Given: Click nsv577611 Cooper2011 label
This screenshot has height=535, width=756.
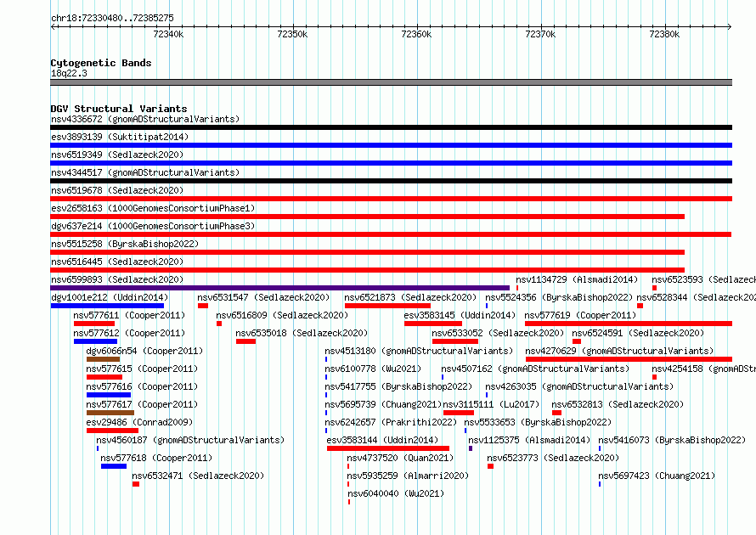Looking at the screenshot, I should click(x=129, y=315).
